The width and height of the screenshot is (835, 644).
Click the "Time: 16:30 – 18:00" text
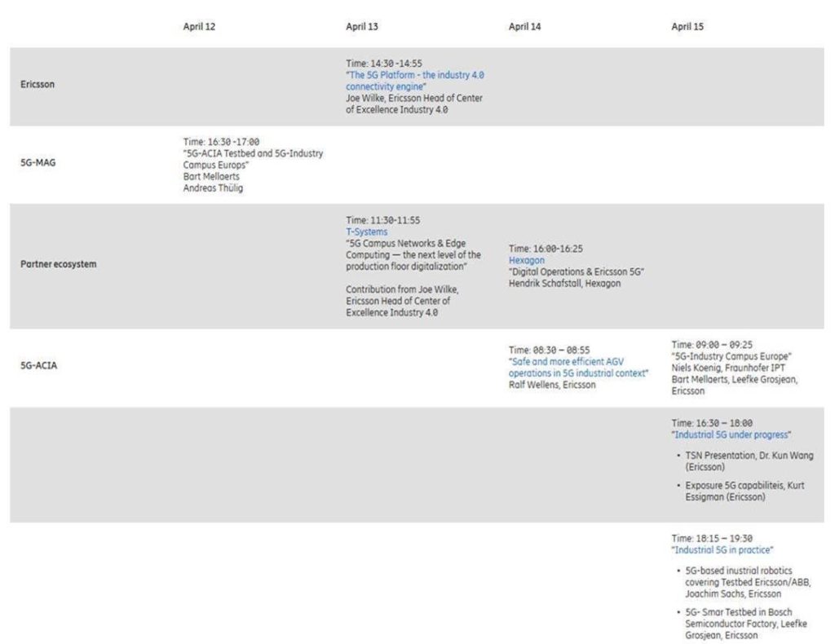click(x=711, y=423)
